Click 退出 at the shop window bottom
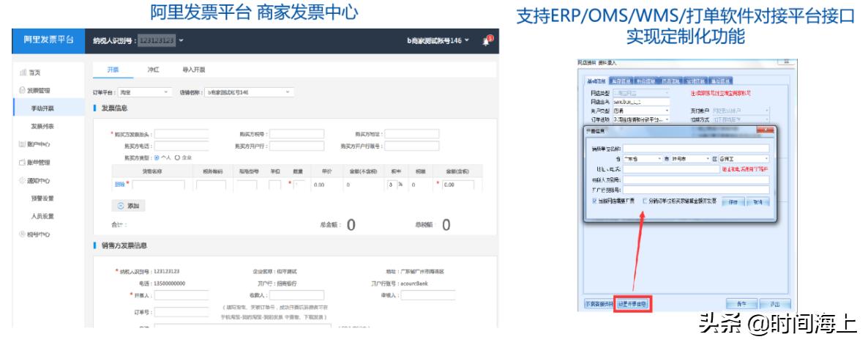868x345 pixels. (774, 304)
